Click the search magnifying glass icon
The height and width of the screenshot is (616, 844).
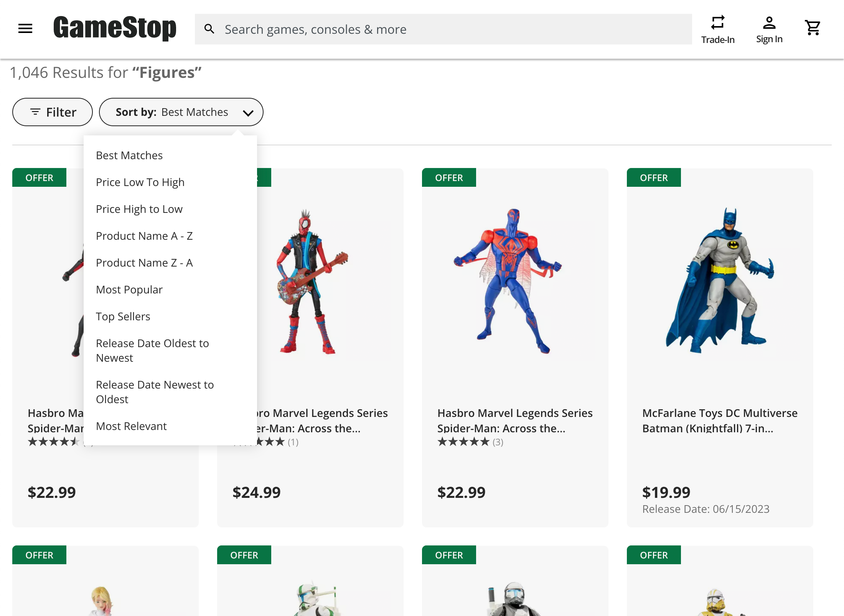coord(209,29)
